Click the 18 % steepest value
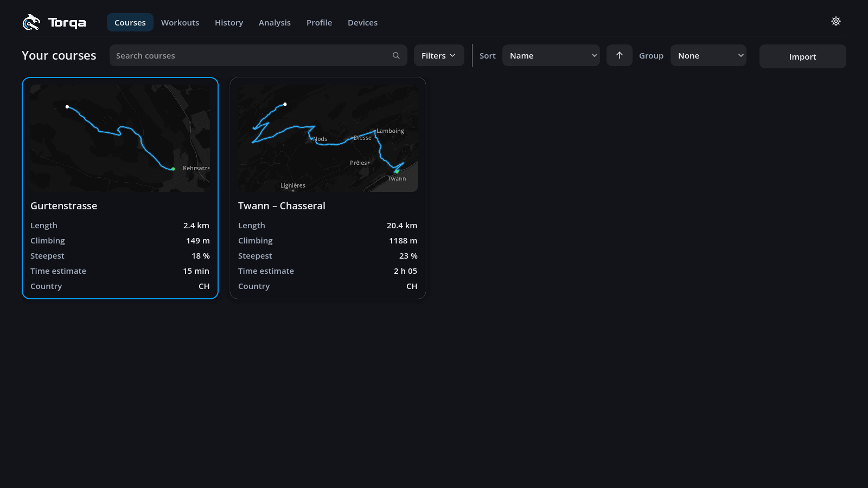 [x=201, y=255]
